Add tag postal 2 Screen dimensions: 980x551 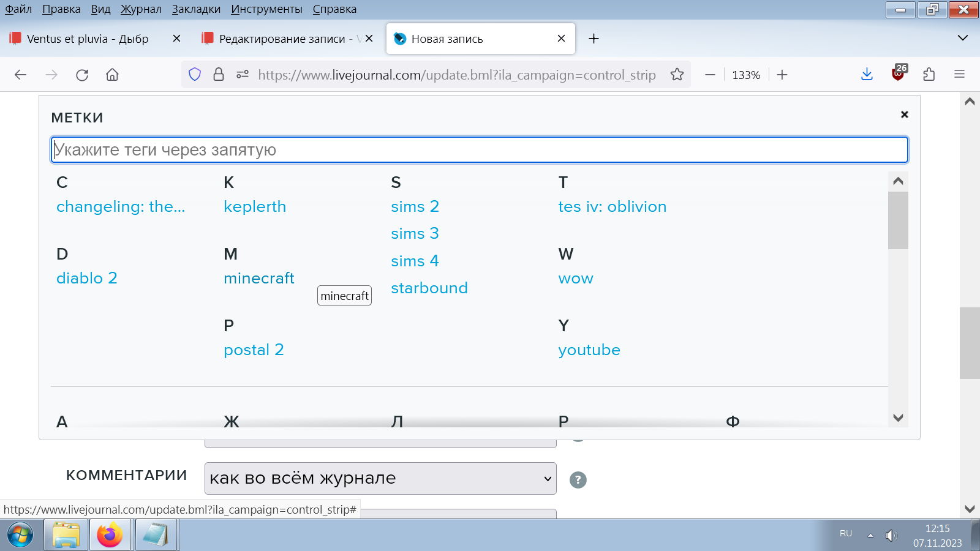(254, 350)
